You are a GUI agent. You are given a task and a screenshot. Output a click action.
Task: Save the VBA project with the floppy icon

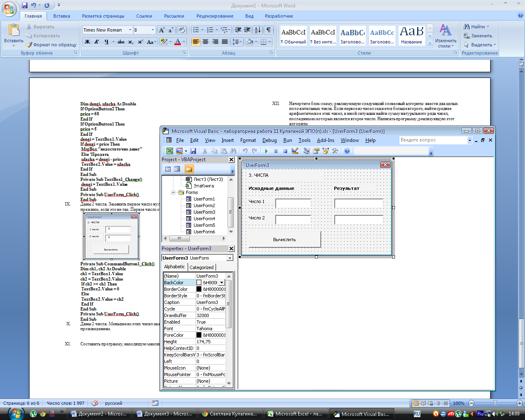[x=193, y=151]
